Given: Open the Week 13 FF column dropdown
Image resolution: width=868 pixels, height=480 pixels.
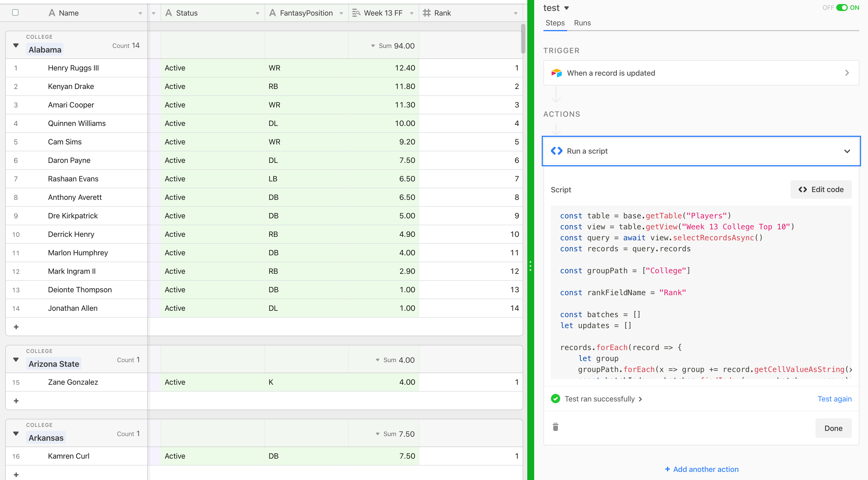Looking at the screenshot, I should click(x=411, y=13).
